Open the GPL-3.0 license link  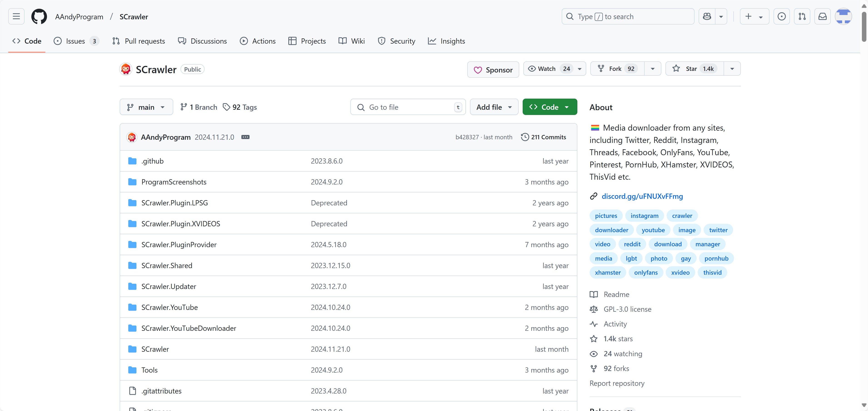tap(627, 309)
